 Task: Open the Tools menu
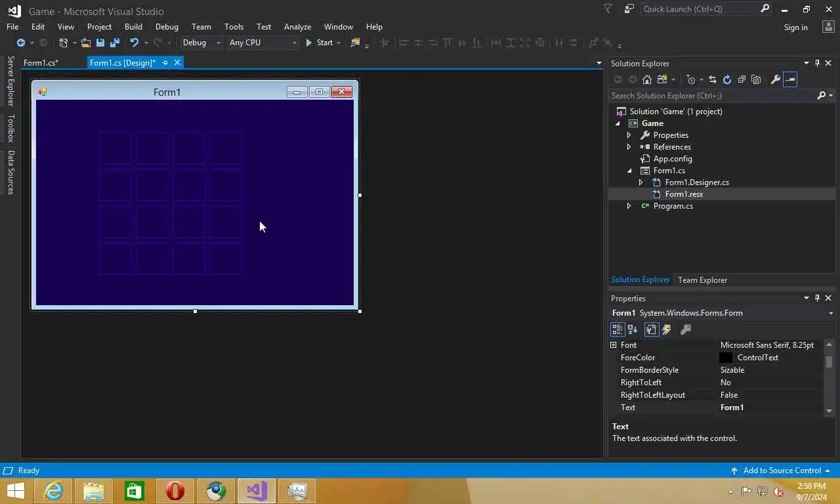(234, 27)
